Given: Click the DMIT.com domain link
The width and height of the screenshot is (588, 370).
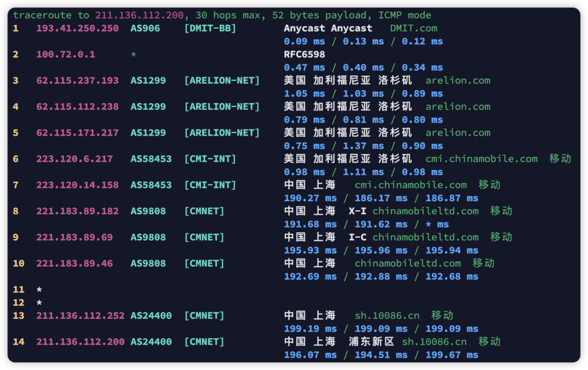Looking at the screenshot, I should coord(413,28).
